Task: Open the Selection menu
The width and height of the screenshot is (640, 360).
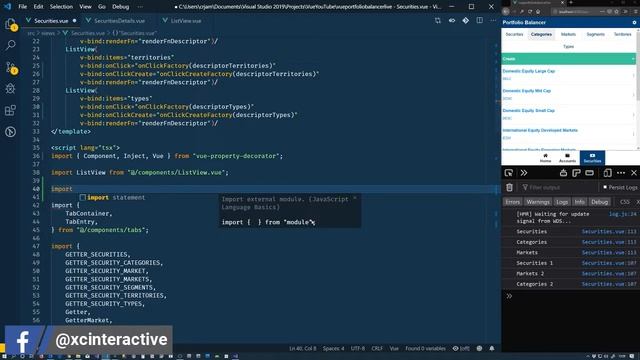Action: tap(61, 7)
